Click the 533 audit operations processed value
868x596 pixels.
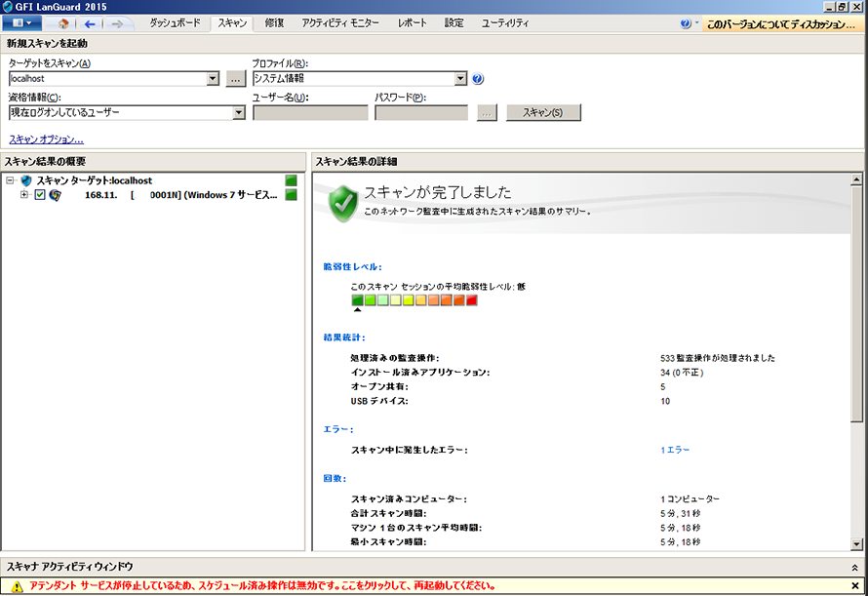point(718,358)
